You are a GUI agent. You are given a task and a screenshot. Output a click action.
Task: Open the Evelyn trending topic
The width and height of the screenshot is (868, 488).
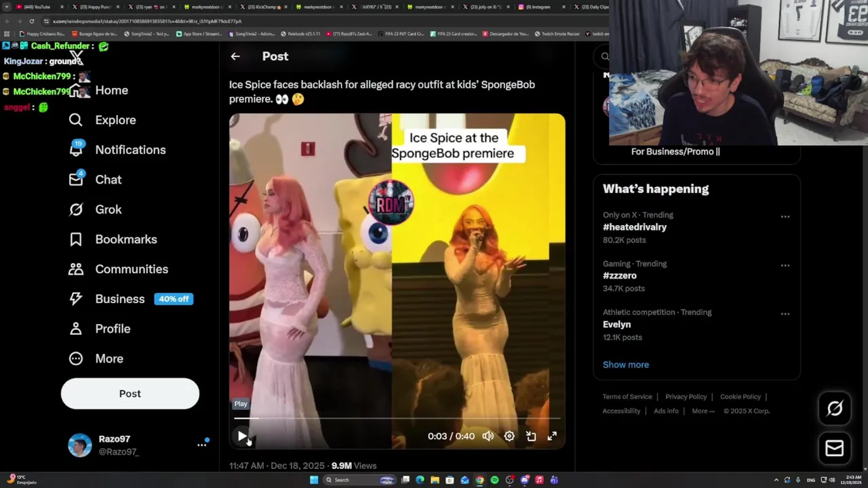click(x=617, y=325)
